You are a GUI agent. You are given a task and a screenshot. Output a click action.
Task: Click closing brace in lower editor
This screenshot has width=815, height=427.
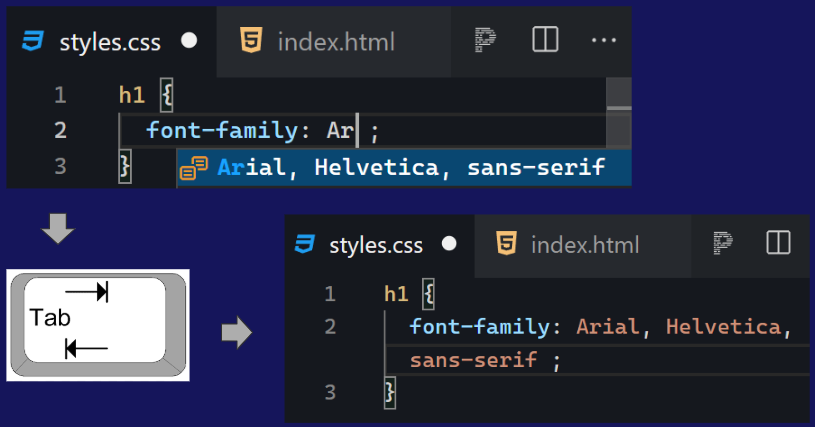[390, 393]
